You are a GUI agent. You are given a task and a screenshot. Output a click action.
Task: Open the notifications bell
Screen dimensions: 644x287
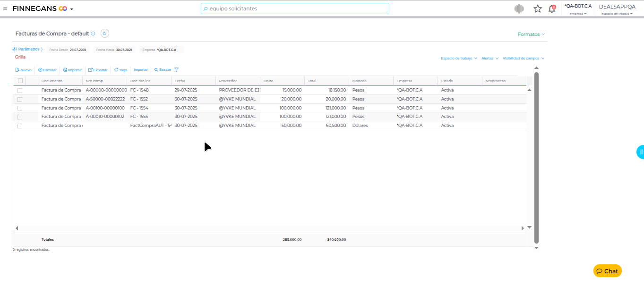point(551,8)
